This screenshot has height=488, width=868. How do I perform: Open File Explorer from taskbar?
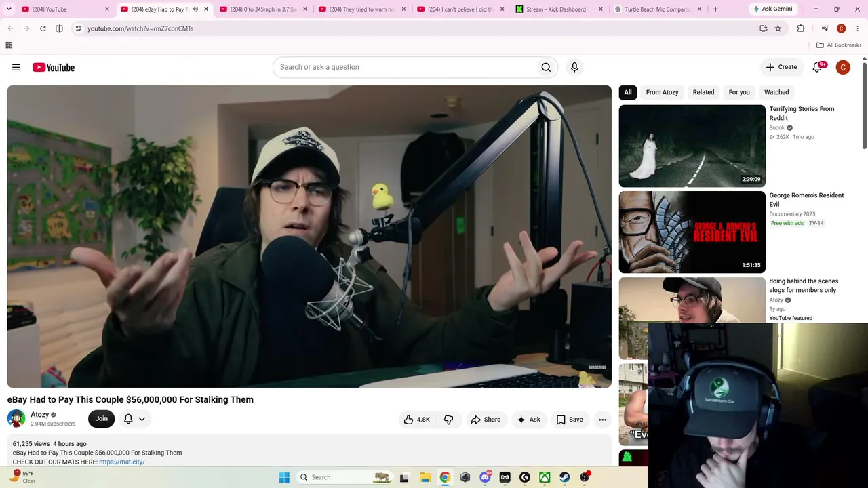pyautogui.click(x=425, y=477)
